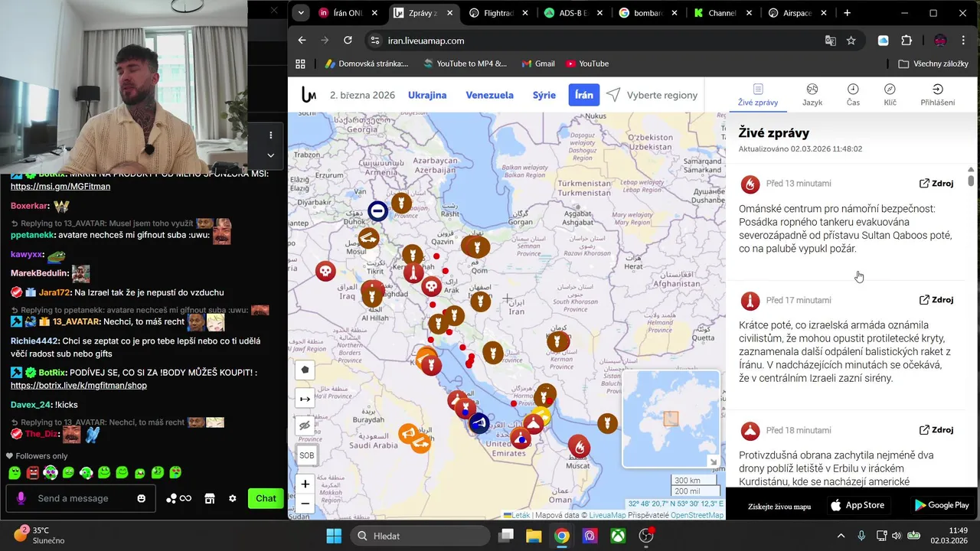Click the green Chat send button
Viewport: 980px width, 551px height.
pyautogui.click(x=266, y=498)
